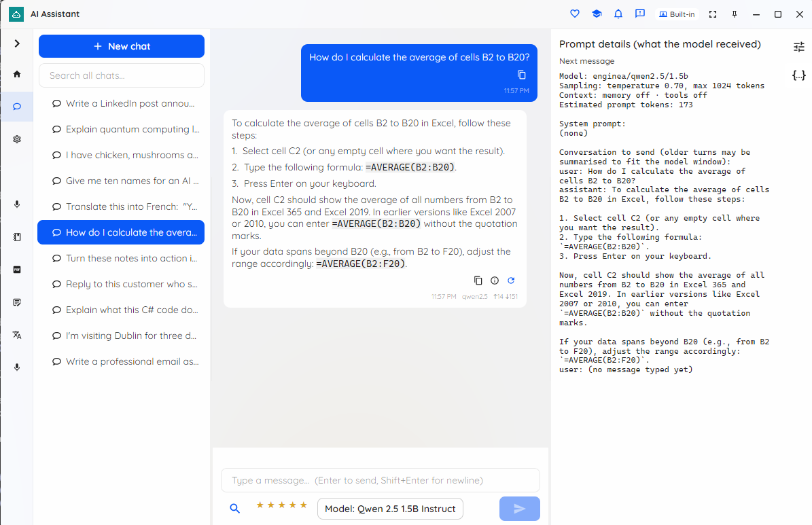Open the translate icon in sidebar
This screenshot has height=525, width=812.
pyautogui.click(x=17, y=335)
